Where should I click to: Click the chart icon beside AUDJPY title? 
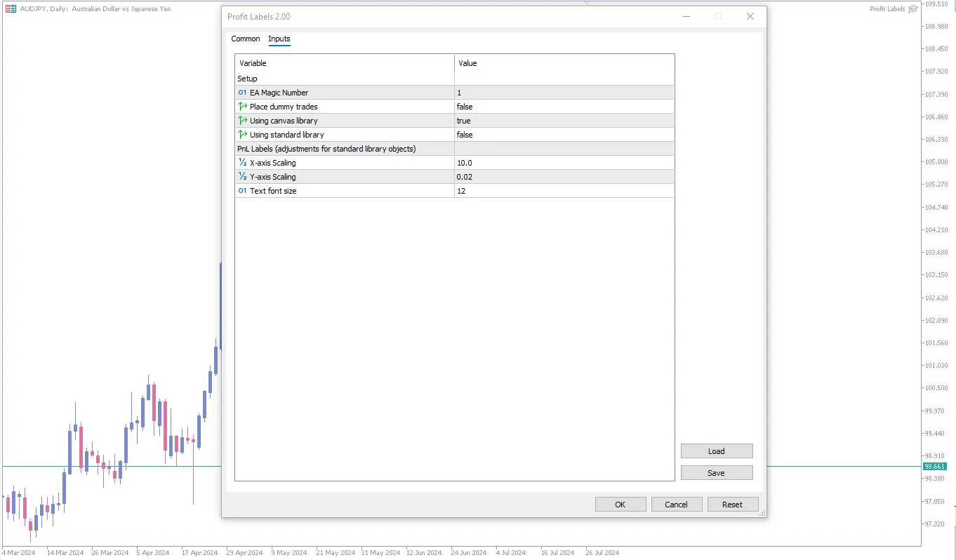(11, 9)
